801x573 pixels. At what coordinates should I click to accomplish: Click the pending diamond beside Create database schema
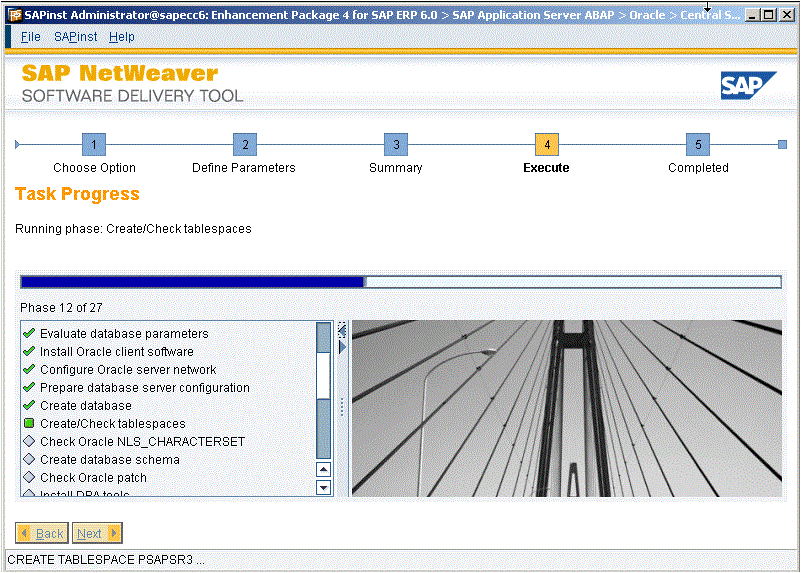tap(29, 460)
